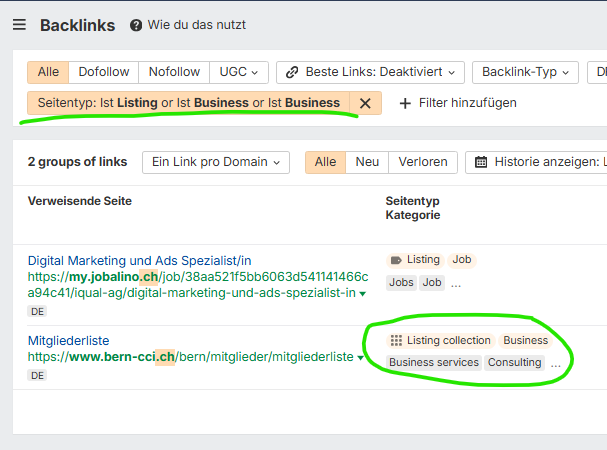The height and width of the screenshot is (450, 607).
Task: Click the gray Job category tag
Action: click(432, 283)
